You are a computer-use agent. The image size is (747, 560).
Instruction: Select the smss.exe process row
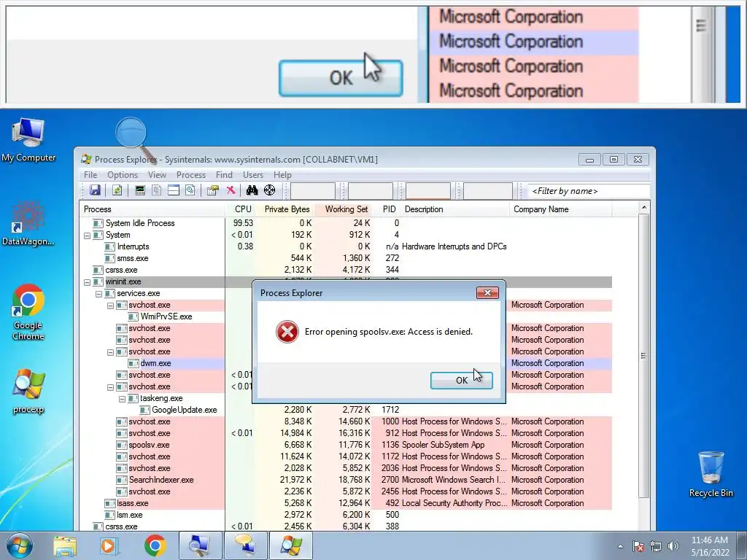[346, 259]
